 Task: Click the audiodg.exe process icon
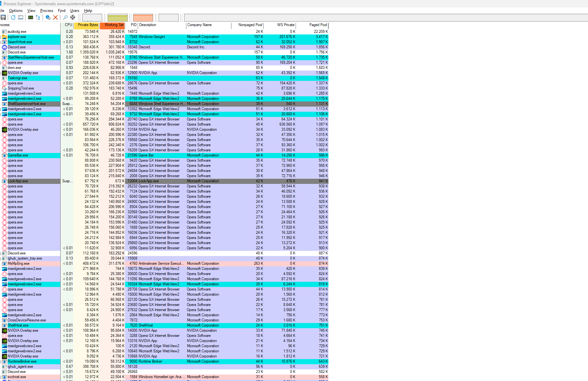click(x=5, y=32)
